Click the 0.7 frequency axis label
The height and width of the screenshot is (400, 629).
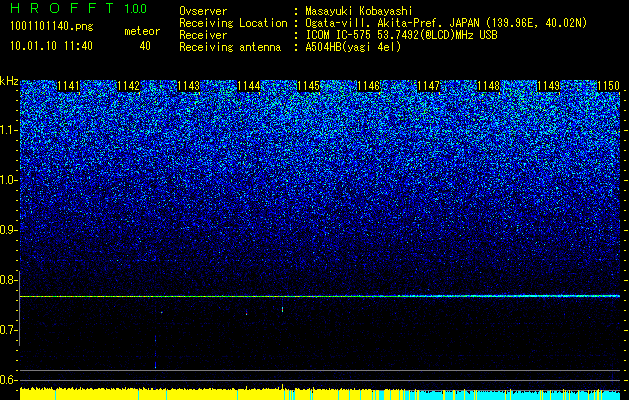tap(8, 330)
